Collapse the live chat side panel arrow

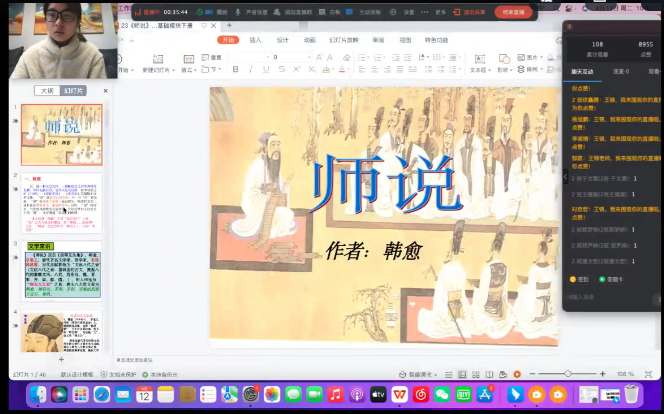coord(566,177)
